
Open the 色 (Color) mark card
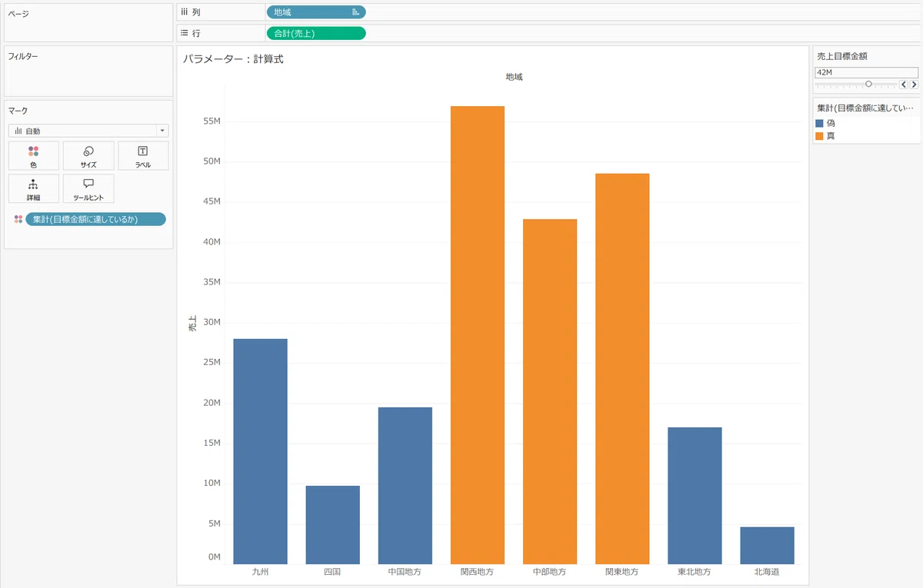[33, 155]
